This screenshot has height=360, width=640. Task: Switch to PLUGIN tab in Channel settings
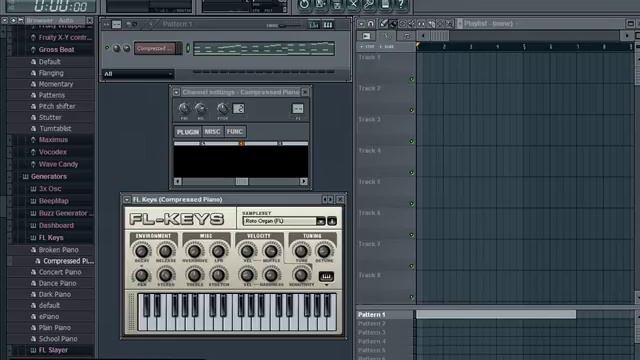pyautogui.click(x=188, y=132)
